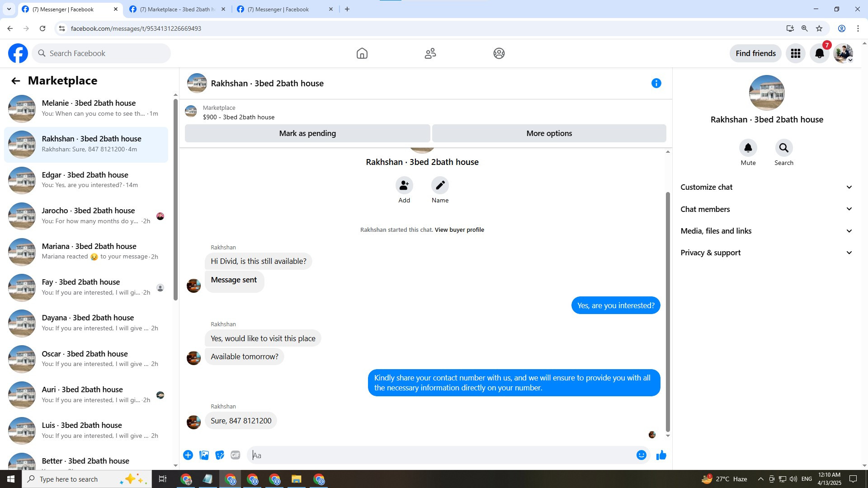Click the Windows taskbar search box
This screenshot has width=868, height=488.
point(87,479)
